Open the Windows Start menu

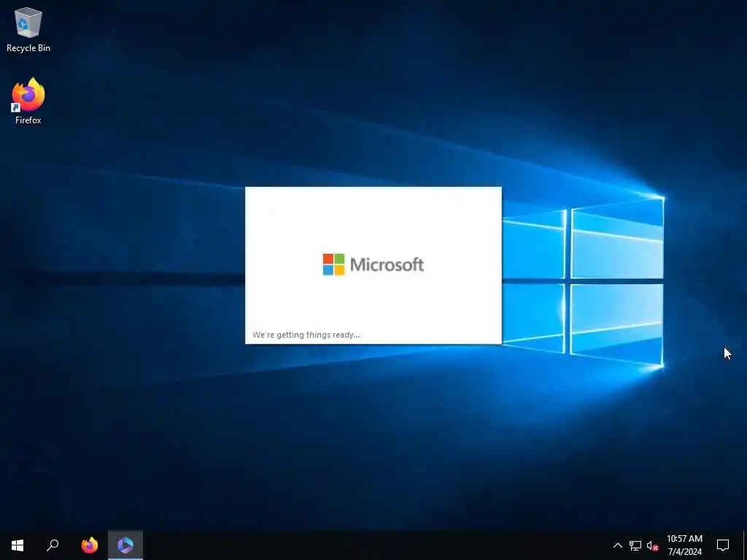(18, 545)
